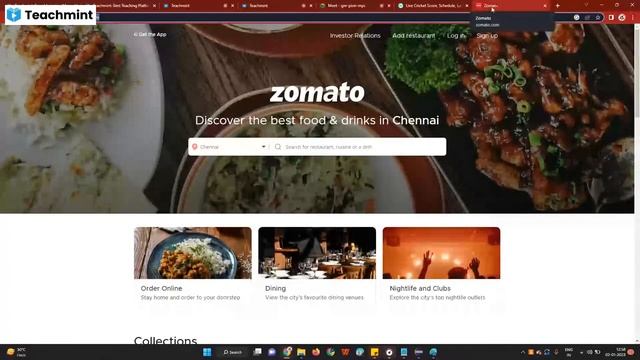Switch to the Teachmint Best Teaching Platform tab
The width and height of the screenshot is (640, 360).
[122, 6]
